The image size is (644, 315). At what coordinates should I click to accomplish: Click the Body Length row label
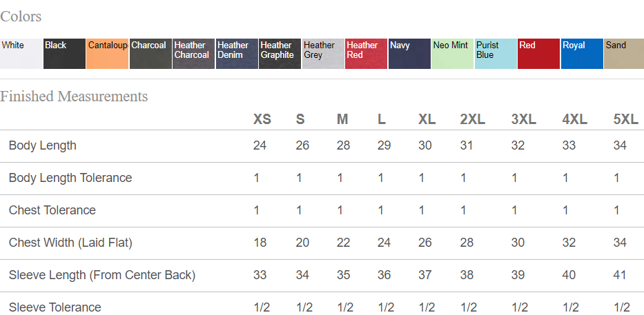(43, 145)
